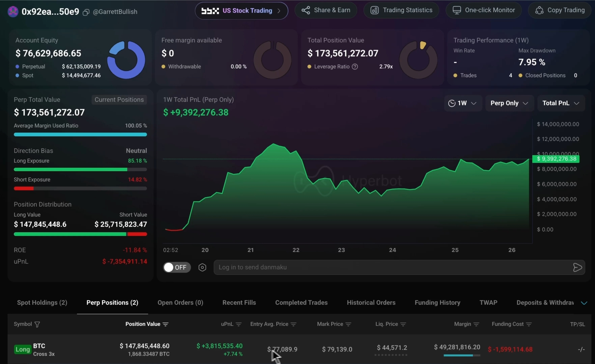This screenshot has width=595, height=364.
Task: Click the Funding Cost $-1,599,114.68 value
Action: click(x=510, y=350)
